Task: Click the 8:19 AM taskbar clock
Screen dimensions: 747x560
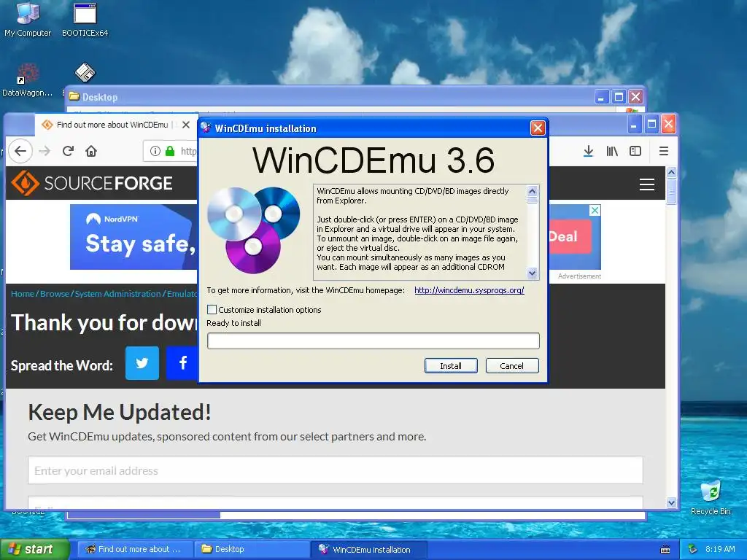Action: coord(720,549)
